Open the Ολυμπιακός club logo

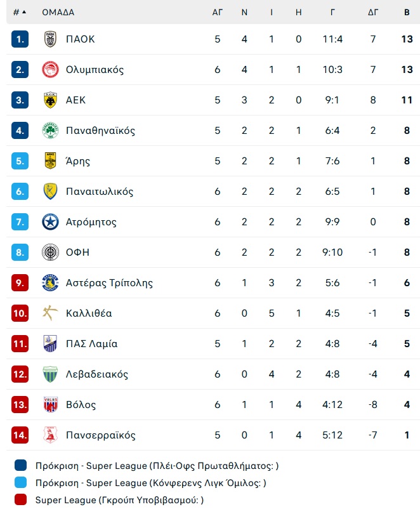50,70
